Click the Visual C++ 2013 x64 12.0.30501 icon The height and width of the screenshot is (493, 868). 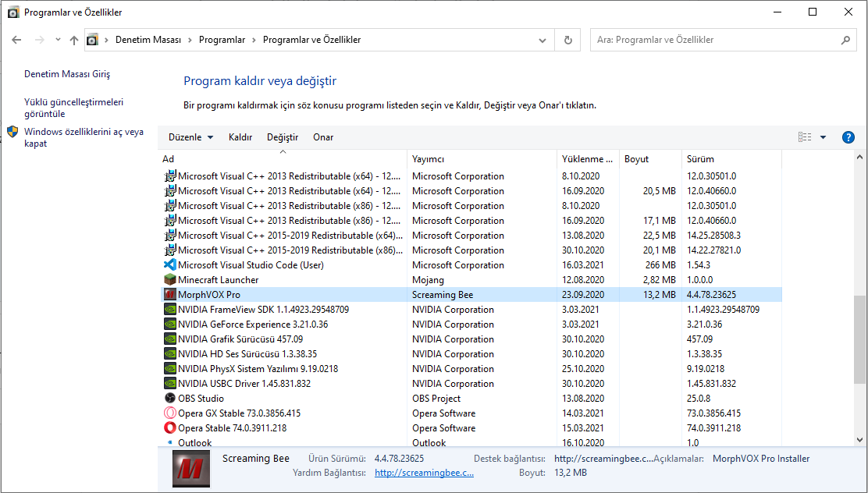point(170,176)
